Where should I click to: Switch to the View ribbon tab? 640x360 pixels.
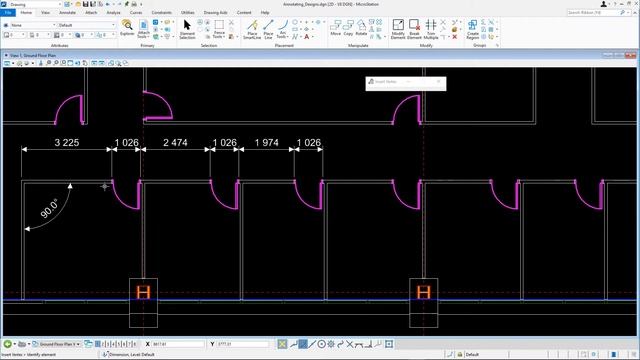coord(45,13)
